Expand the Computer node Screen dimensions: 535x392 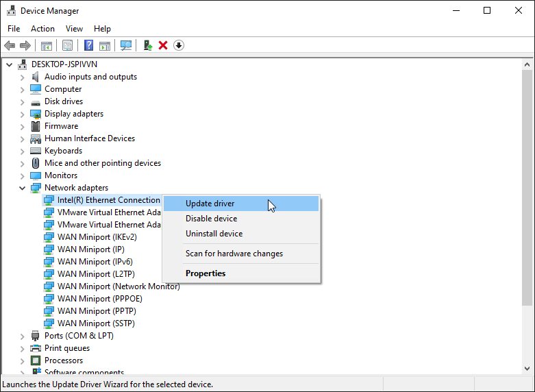click(22, 90)
